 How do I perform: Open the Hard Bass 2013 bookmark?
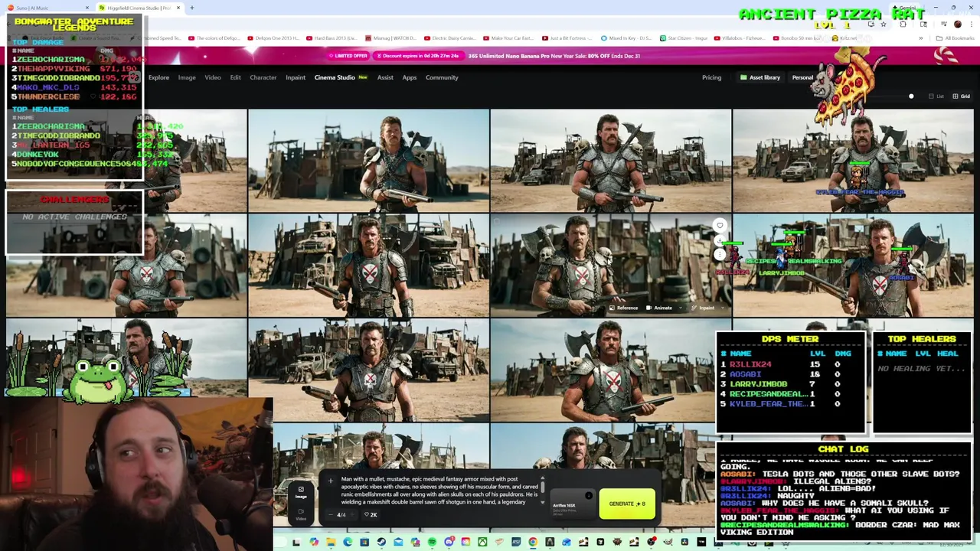click(x=331, y=38)
